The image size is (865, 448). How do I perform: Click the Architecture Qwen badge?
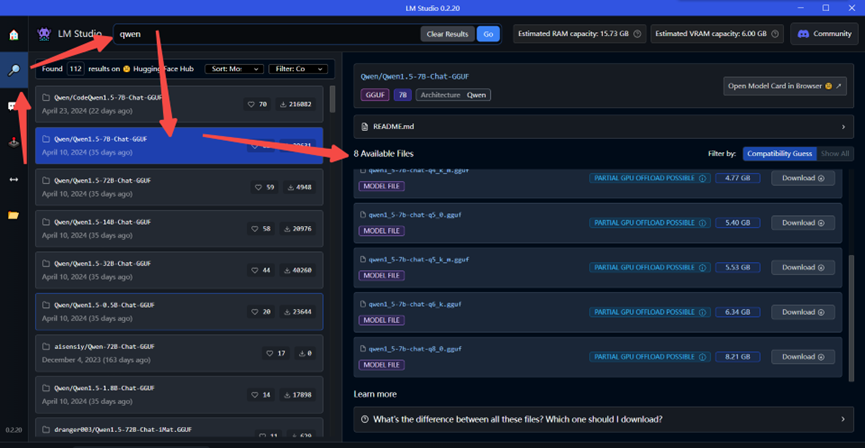point(453,95)
